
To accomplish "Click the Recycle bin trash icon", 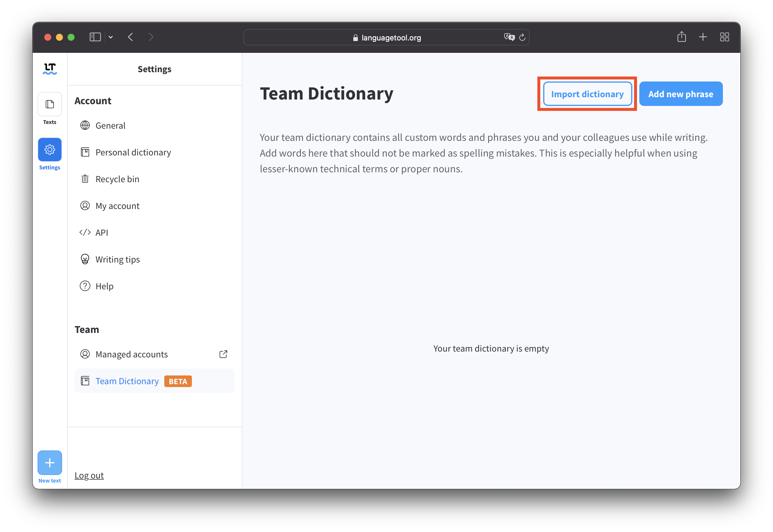I will (85, 179).
